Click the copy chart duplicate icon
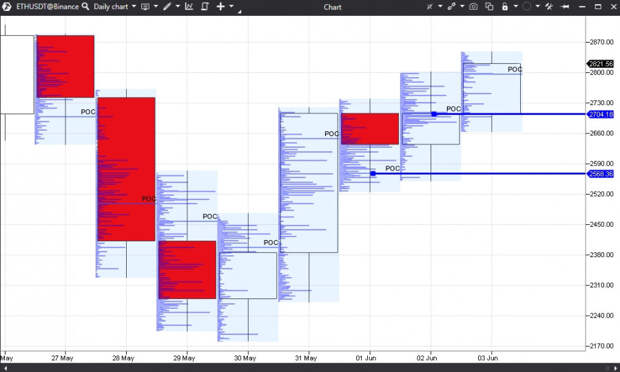The width and height of the screenshot is (620, 372). click(x=489, y=7)
